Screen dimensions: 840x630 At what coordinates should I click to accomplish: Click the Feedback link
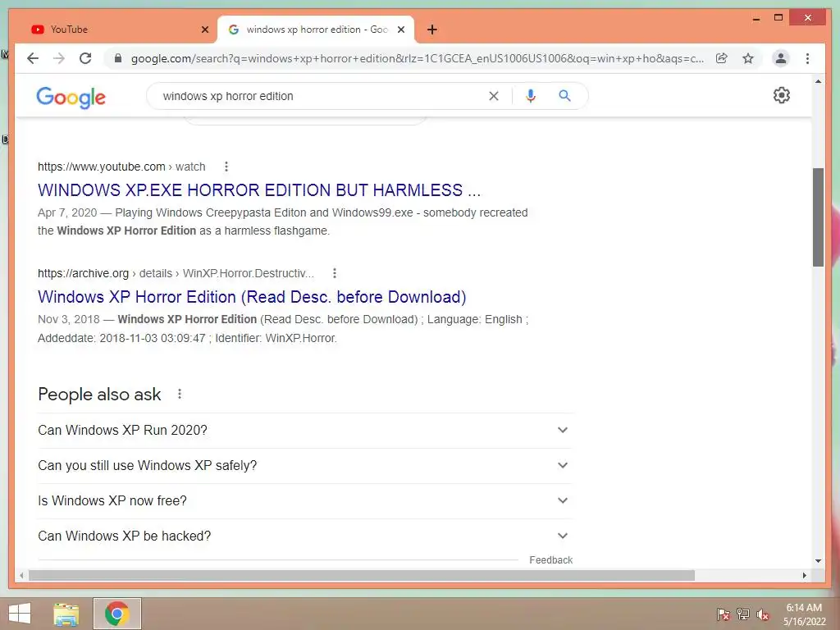(550, 559)
